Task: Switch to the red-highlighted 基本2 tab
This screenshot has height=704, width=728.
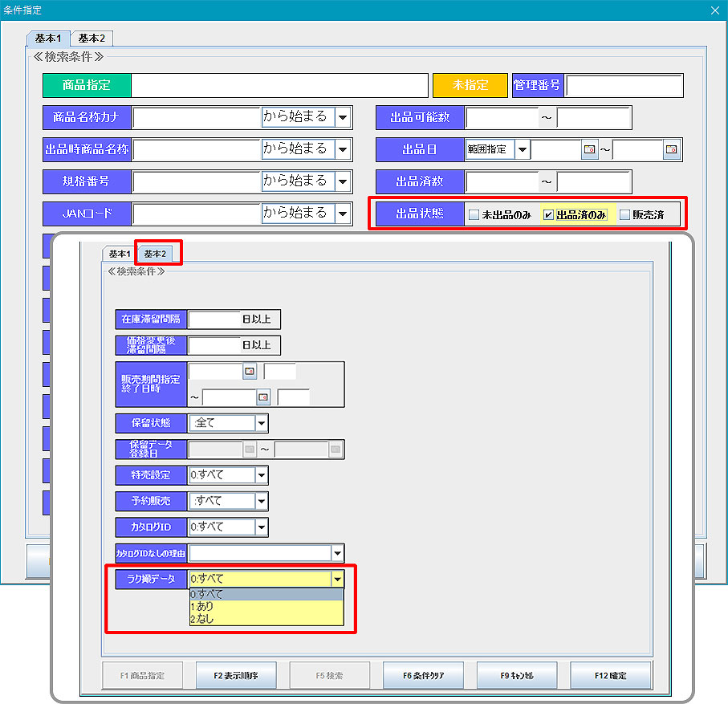Action: [157, 254]
